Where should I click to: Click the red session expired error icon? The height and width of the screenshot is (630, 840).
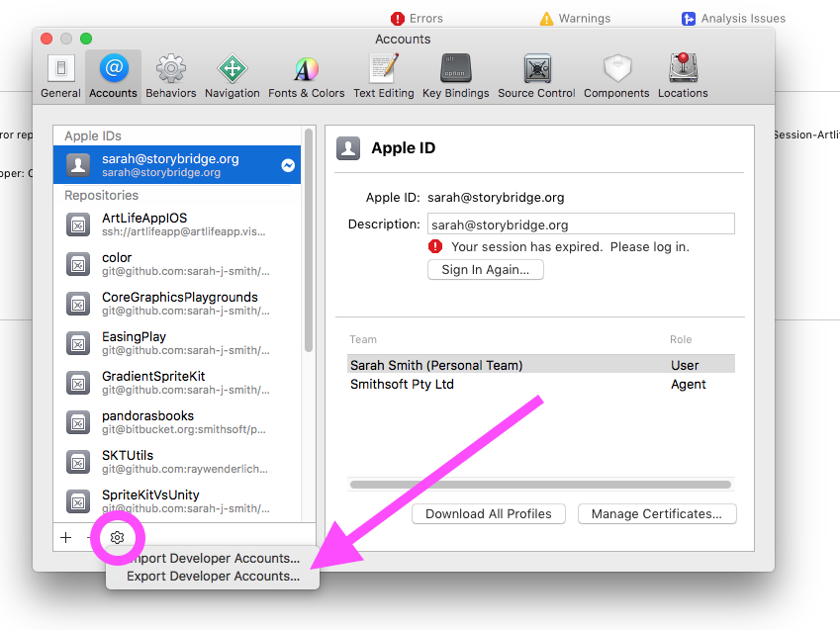(435, 246)
